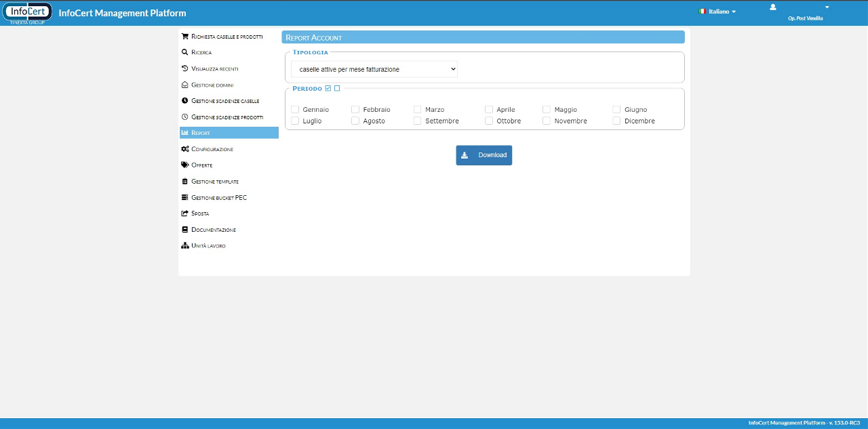The height and width of the screenshot is (429, 868).
Task: Open the Tipologia report type dropdown
Action: click(374, 69)
